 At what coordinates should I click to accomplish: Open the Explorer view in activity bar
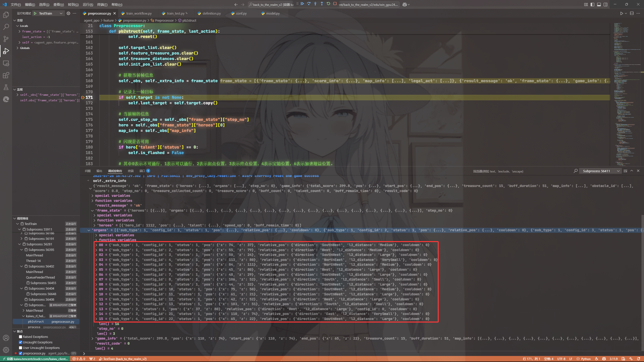pyautogui.click(x=6, y=15)
